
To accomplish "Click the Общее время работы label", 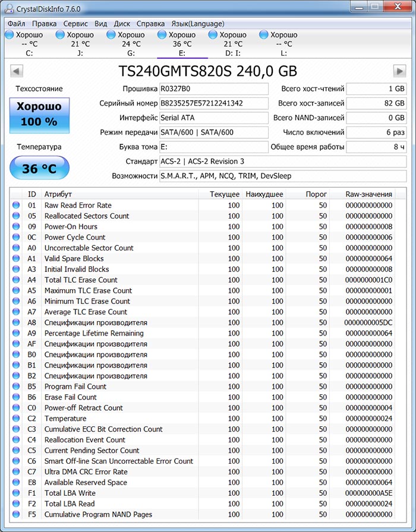I will point(307,147).
